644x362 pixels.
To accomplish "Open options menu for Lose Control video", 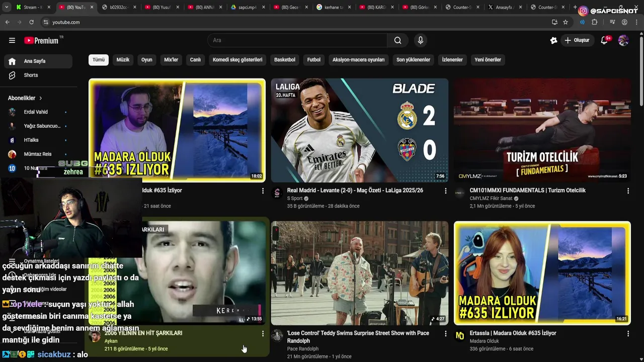I will click(x=445, y=334).
